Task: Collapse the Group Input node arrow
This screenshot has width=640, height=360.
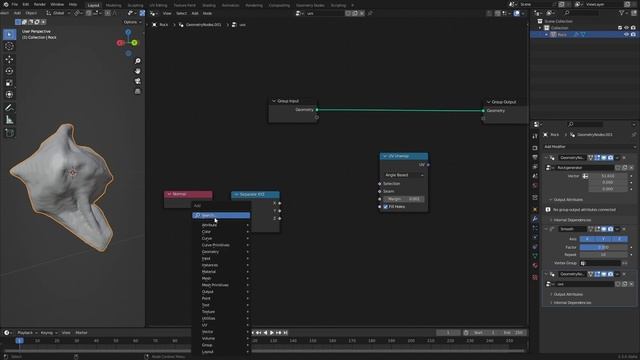Action: point(274,101)
